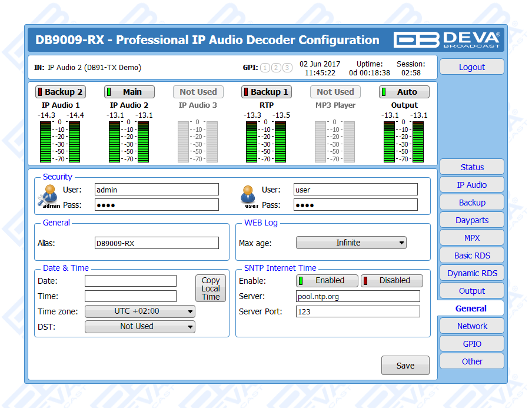Click the IP Audio 1 level meter

61,141
